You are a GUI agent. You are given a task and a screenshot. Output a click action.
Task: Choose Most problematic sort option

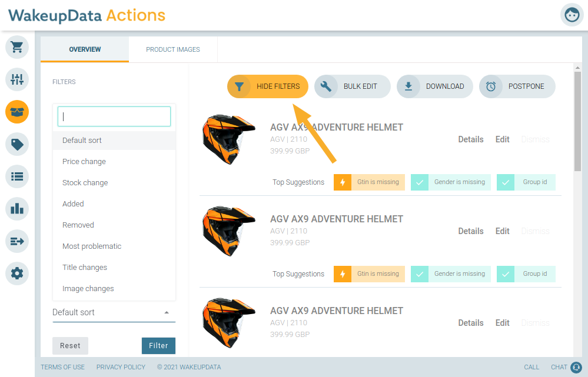coord(114,246)
